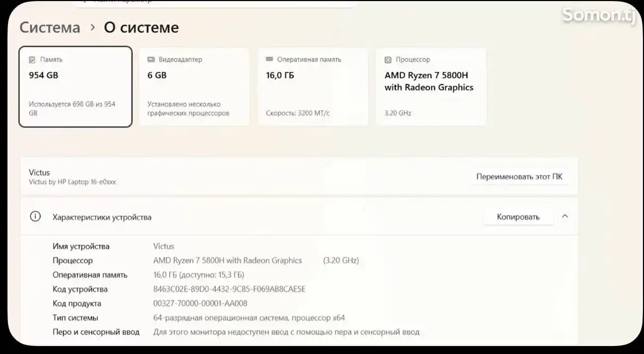Image resolution: width=644 pixels, height=354 pixels.
Task: Copy device specs with Копировать button
Action: 518,217
